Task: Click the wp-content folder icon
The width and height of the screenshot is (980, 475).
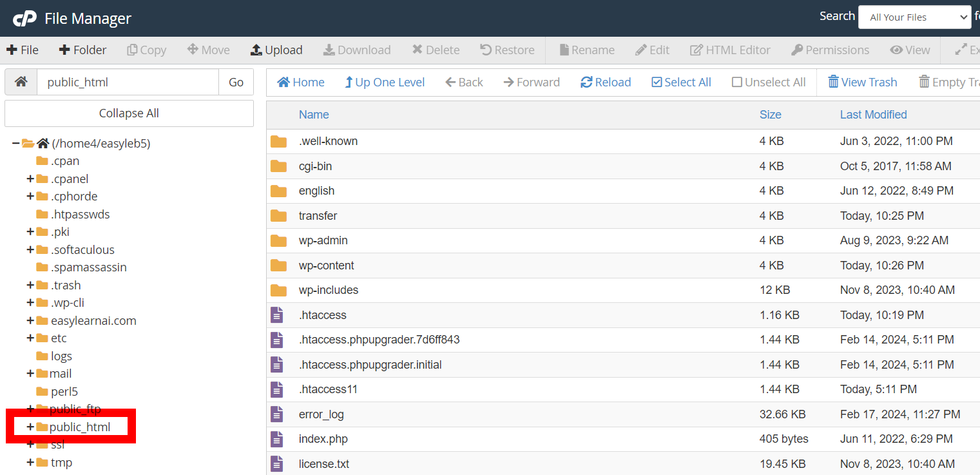Action: [x=278, y=266]
